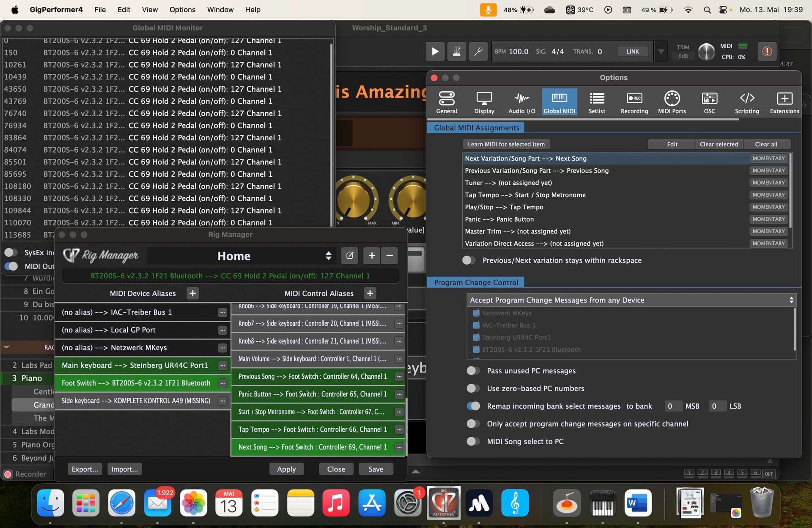Click Learn MIDI for selected item
Viewport: 812px width, 528px height.
tap(506, 144)
